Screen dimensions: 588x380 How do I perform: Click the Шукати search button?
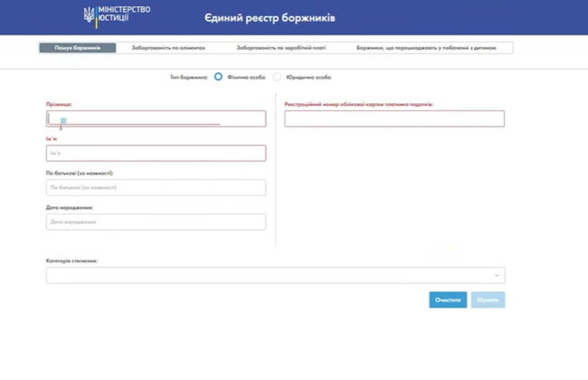488,300
